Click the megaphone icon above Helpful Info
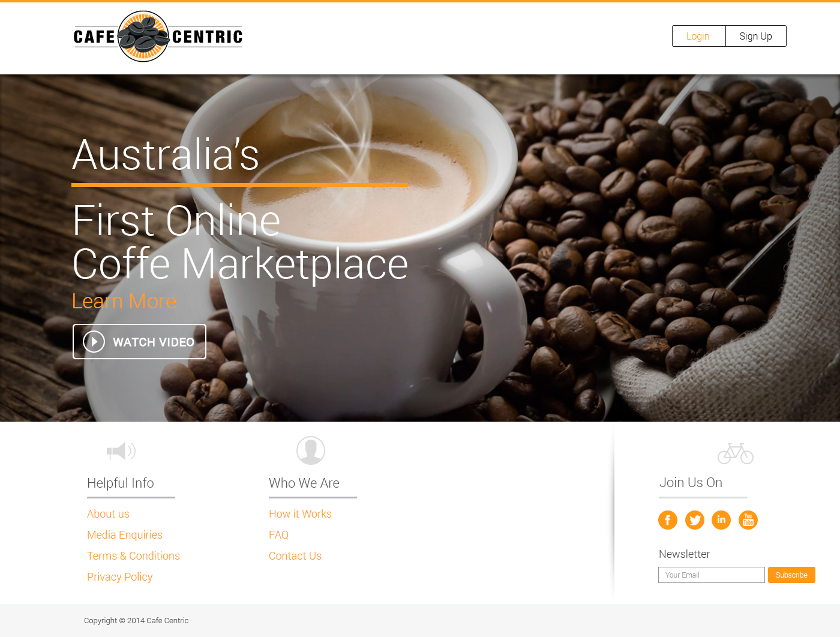Screen dimensions: 840x637 pyautogui.click(x=121, y=451)
